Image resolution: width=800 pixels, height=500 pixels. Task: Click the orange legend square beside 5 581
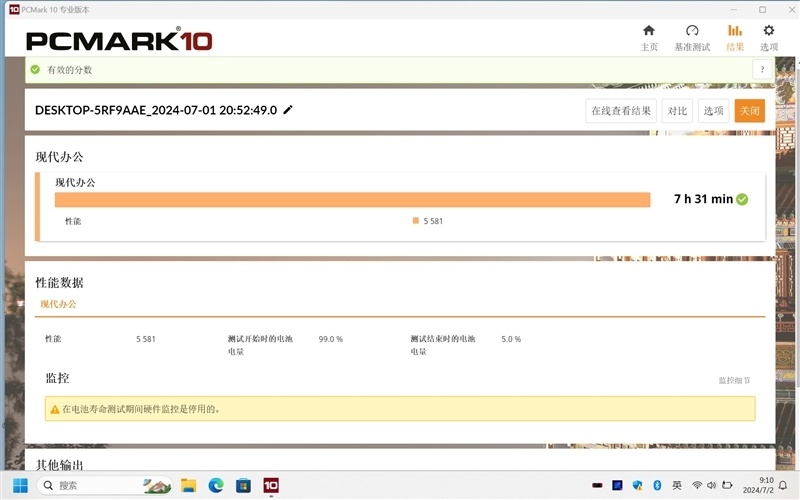pos(416,220)
